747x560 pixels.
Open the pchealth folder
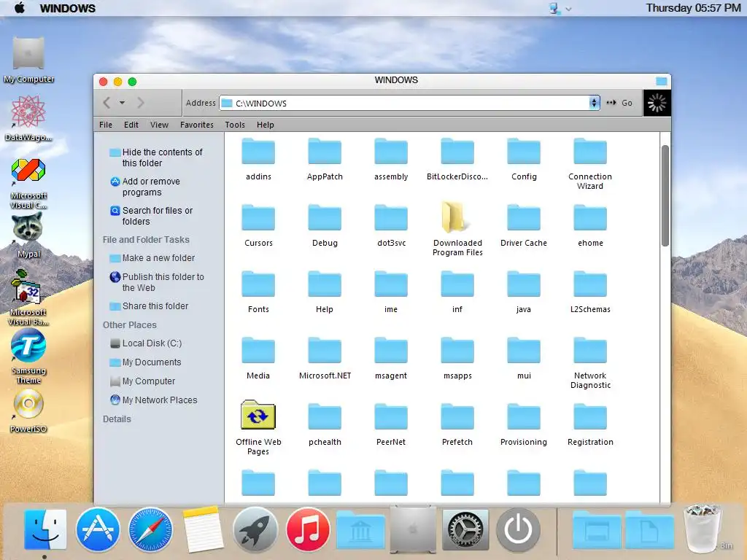[x=325, y=424]
